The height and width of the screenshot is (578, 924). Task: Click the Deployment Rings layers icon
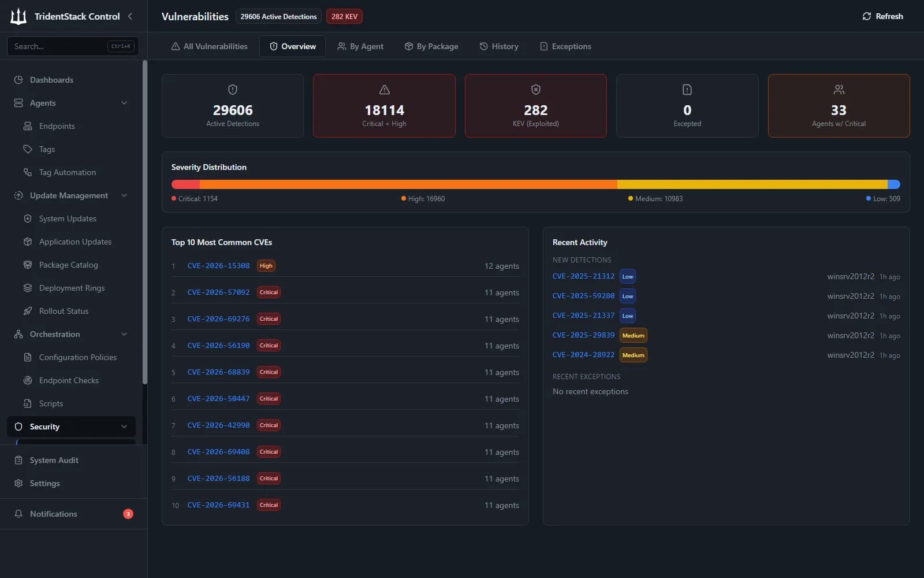tap(27, 288)
